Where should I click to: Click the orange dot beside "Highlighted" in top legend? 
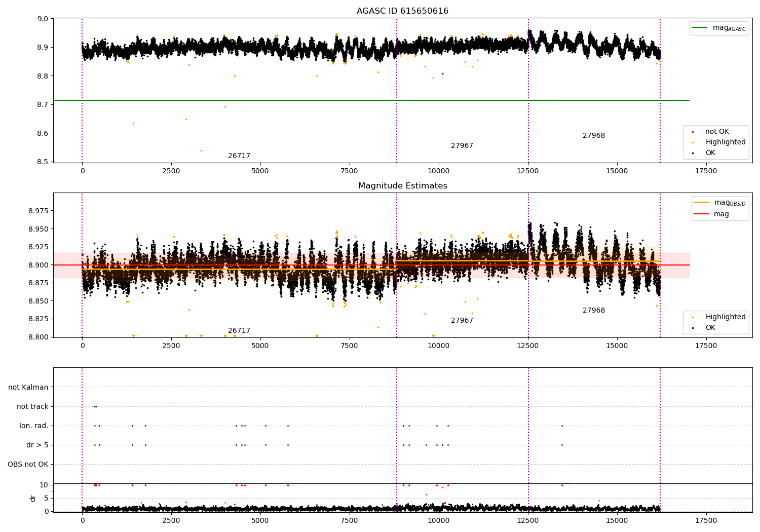coord(693,142)
